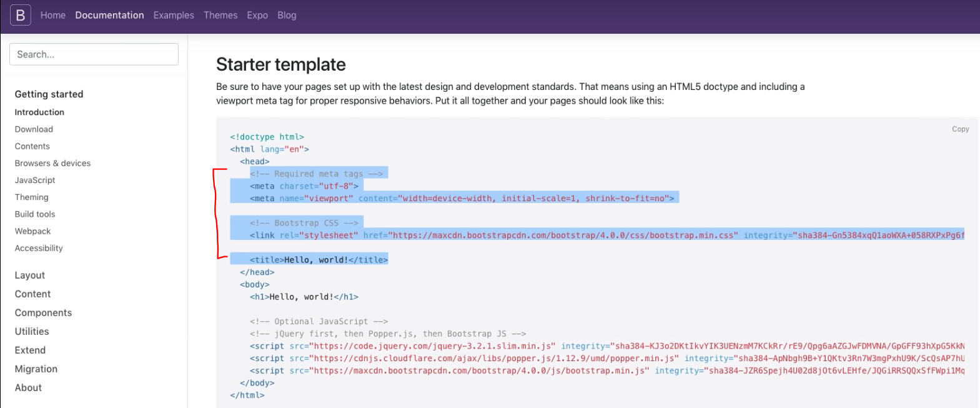Viewport: 980px width, 408px height.
Task: Click the closing </body> tag line
Action: (x=257, y=383)
